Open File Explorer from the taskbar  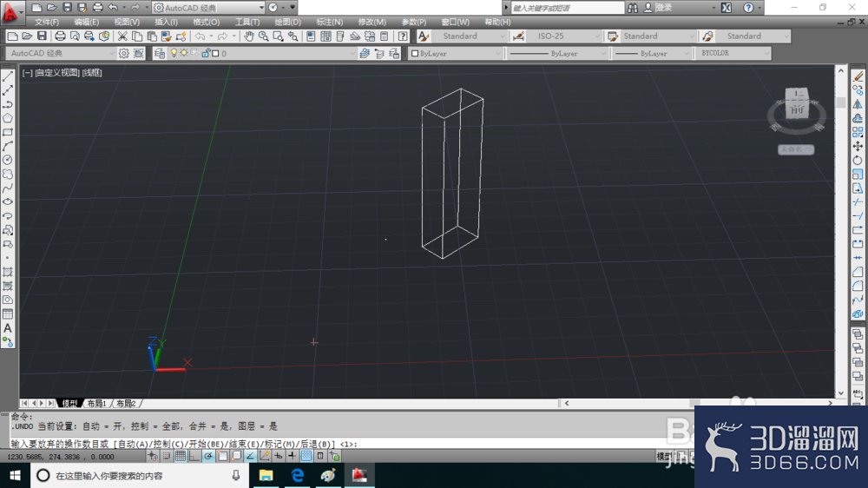266,475
